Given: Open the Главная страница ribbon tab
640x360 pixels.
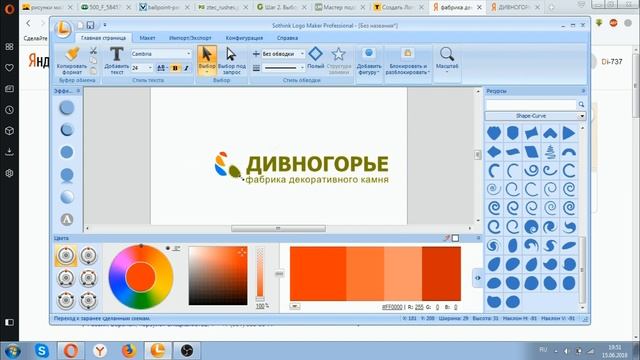Looking at the screenshot, I should pos(104,38).
